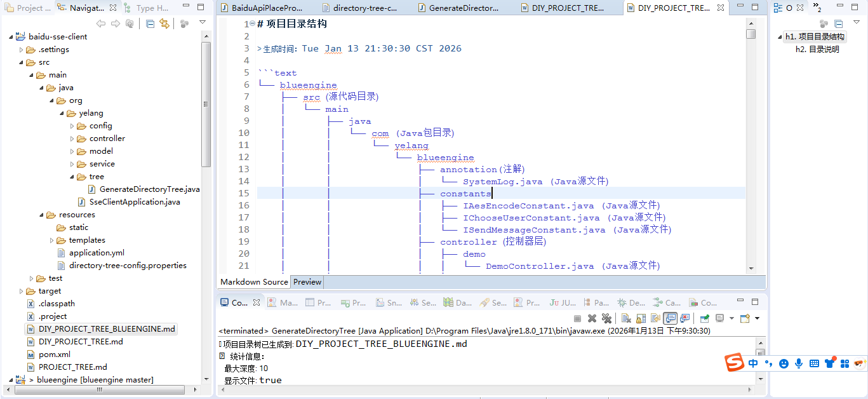868x399 pixels.
Task: Close the Console view tab
Action: (257, 303)
